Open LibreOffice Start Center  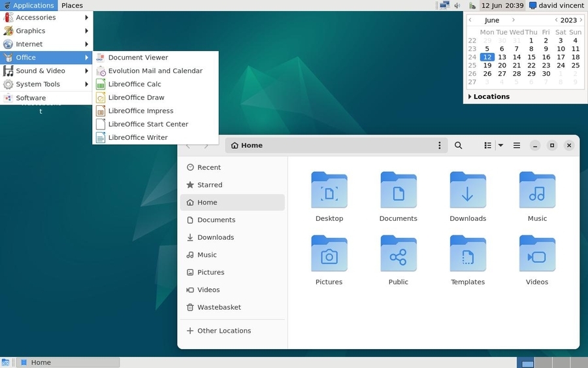point(155,124)
